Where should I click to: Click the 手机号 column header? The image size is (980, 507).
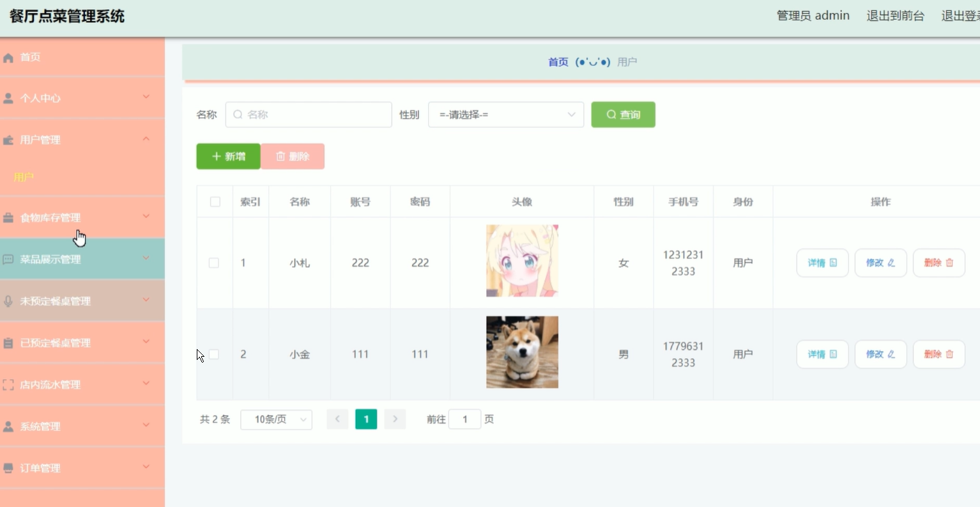click(x=683, y=202)
